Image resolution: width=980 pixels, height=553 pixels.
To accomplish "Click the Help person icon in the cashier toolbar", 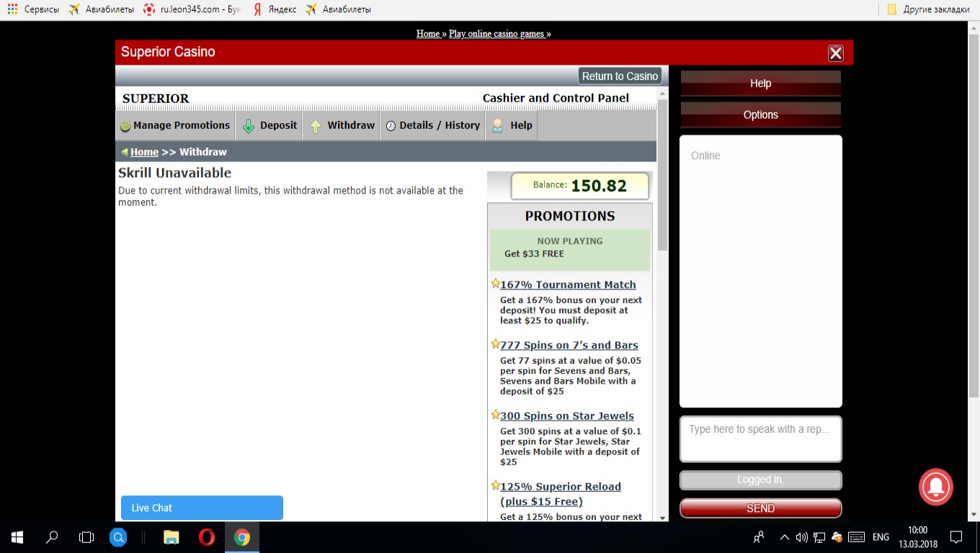I will click(498, 126).
